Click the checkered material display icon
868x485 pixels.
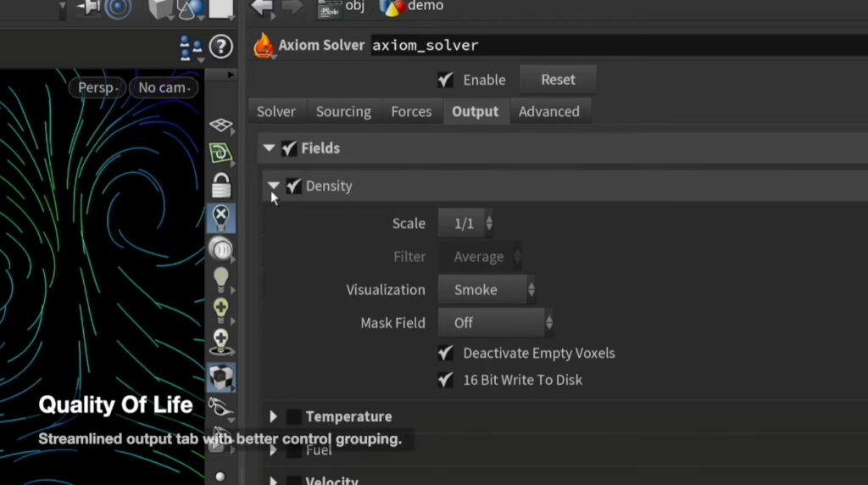coord(221,377)
